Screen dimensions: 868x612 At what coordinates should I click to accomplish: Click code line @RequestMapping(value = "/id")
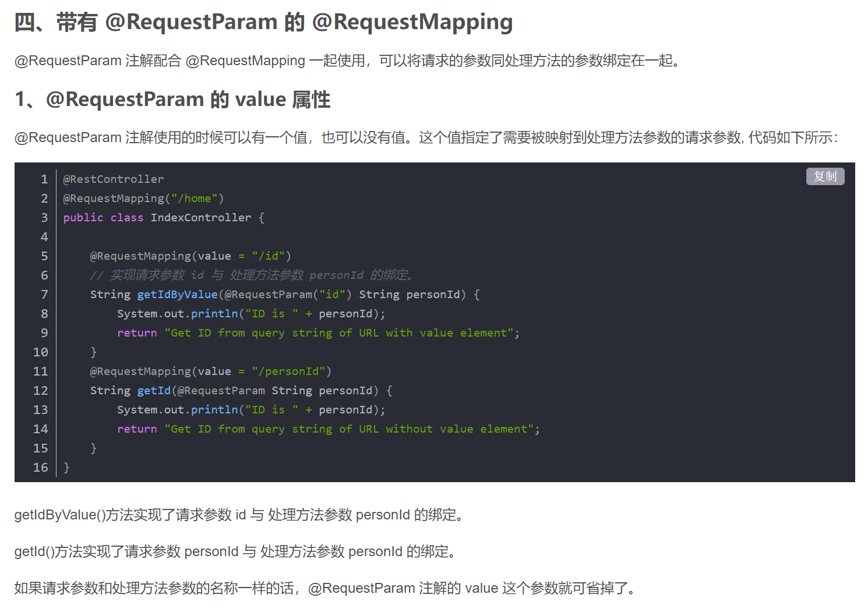(190, 256)
